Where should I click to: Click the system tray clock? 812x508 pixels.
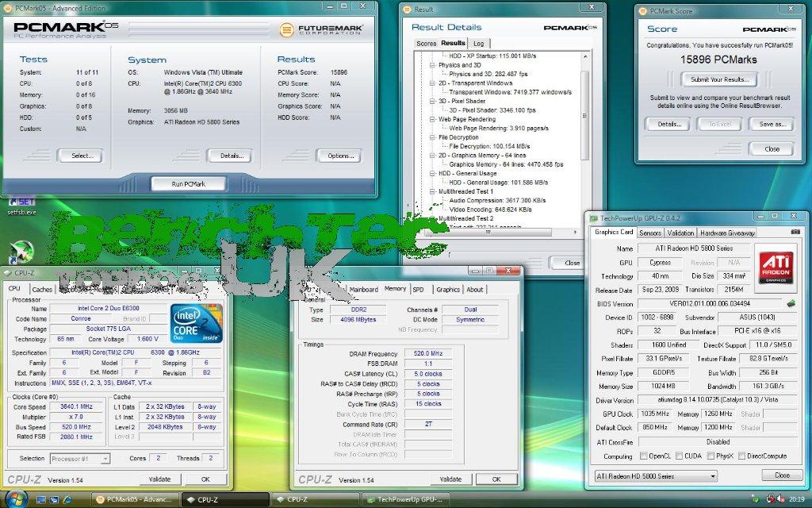coord(797,499)
